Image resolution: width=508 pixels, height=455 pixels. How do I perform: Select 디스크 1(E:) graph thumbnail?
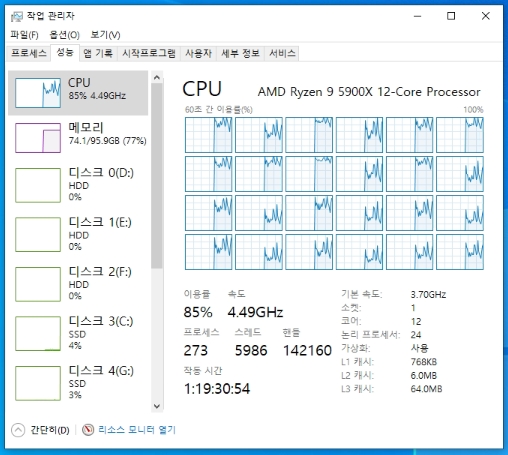[x=38, y=235]
